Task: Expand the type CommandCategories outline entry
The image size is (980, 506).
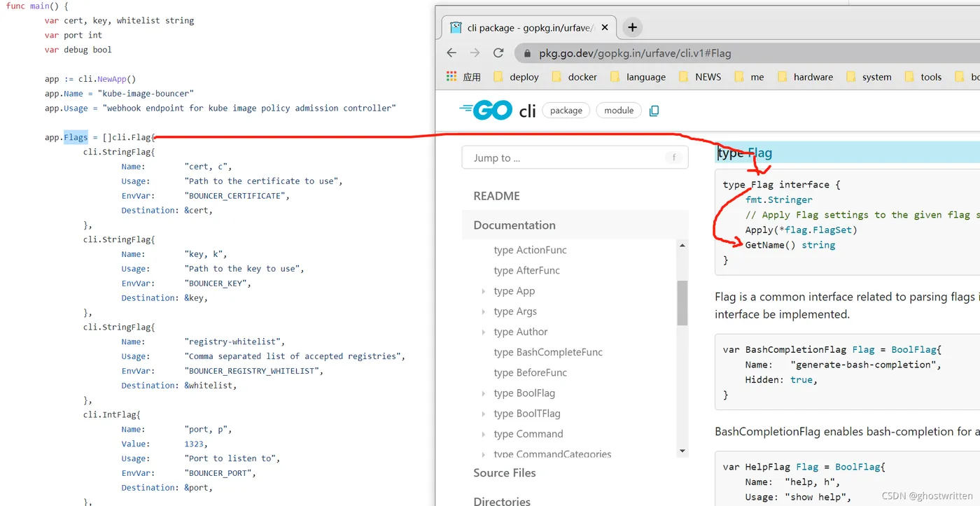Action: pyautogui.click(x=482, y=454)
